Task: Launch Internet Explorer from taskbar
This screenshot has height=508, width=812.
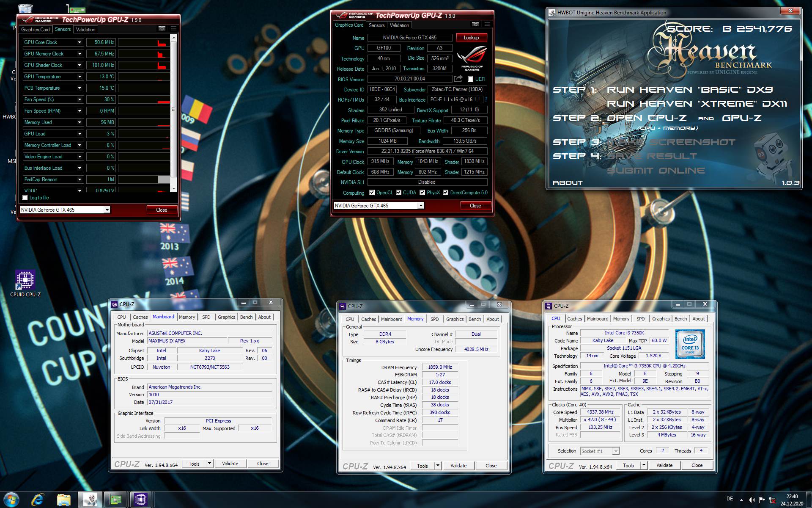Action: (x=38, y=500)
